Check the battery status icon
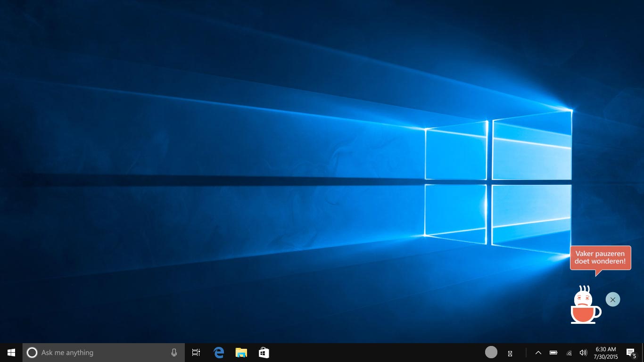Screen dimensions: 644x362 pos(553,353)
